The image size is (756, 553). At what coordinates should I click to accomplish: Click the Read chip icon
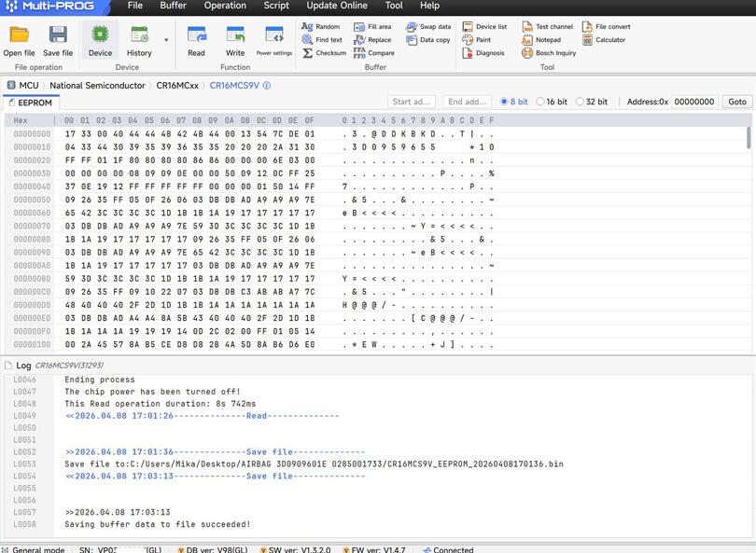[196, 36]
